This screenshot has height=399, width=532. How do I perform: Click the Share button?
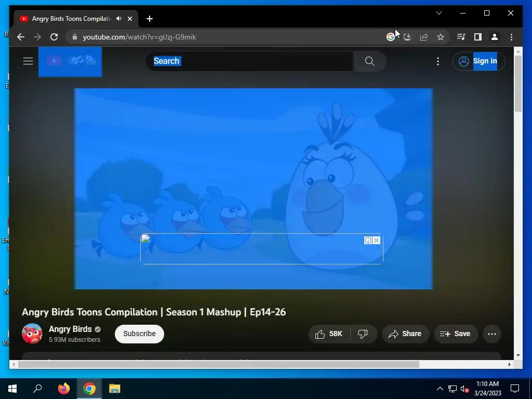point(405,334)
